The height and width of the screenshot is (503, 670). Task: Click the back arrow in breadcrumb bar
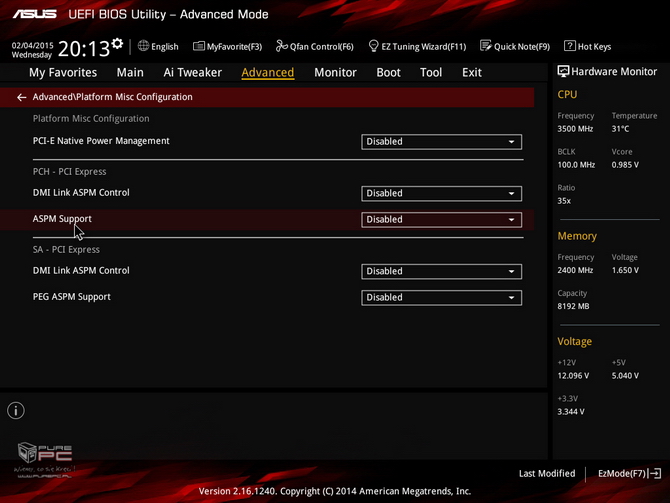[x=21, y=98]
